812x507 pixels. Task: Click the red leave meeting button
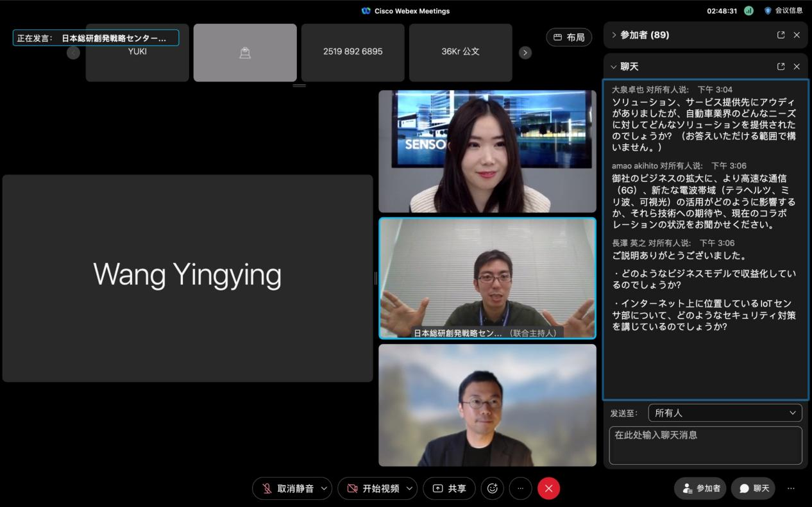[x=548, y=488]
